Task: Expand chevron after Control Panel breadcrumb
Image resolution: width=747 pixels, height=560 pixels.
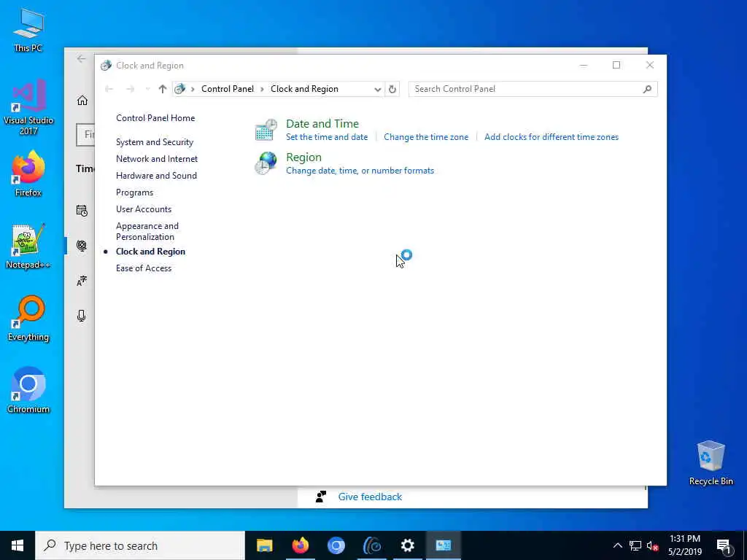Action: pyautogui.click(x=262, y=89)
